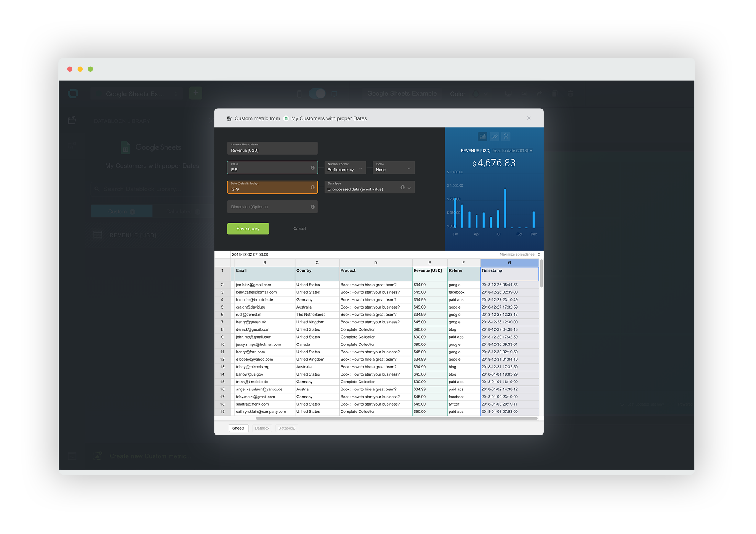
Task: Change the Year to date range
Action: 512,151
